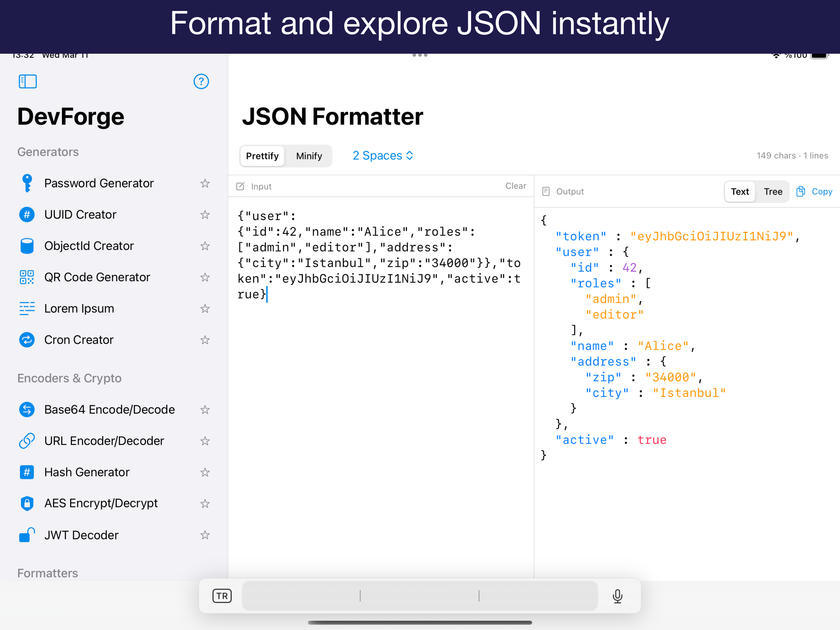Open Cron Creator tool

click(x=114, y=340)
